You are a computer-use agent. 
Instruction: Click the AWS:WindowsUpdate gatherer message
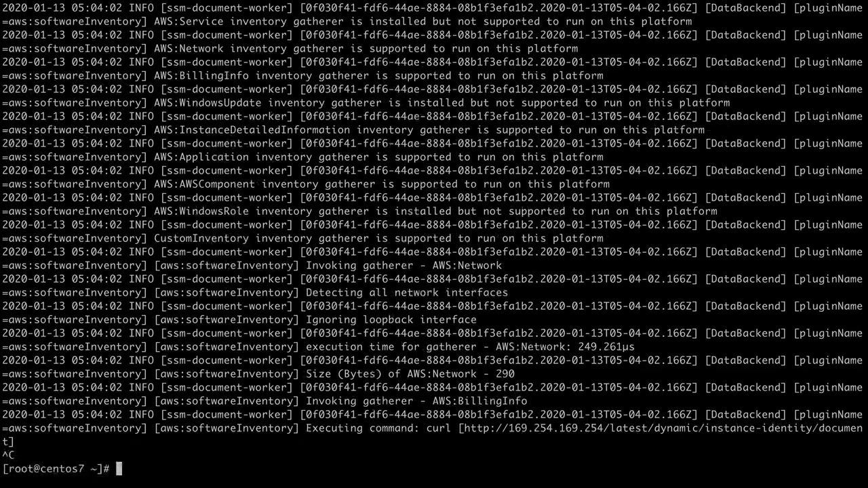(441, 102)
